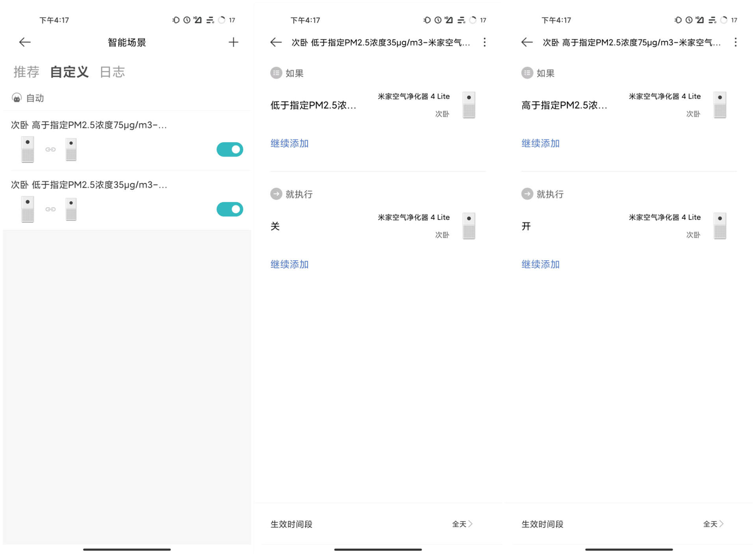Screen dimensions: 756x557
Task: Click link icon in 高于75 scene row
Action: [x=50, y=150]
